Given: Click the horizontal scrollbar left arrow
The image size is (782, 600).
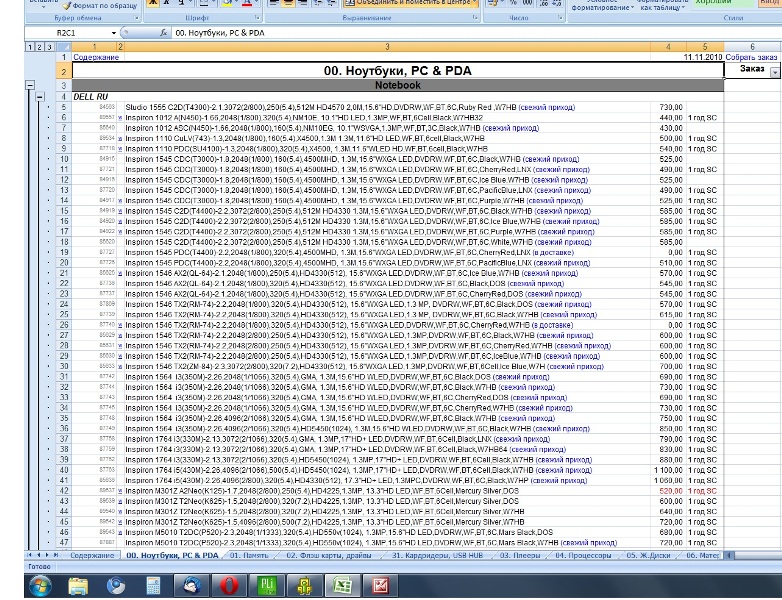Looking at the screenshot, I should click(x=729, y=555).
